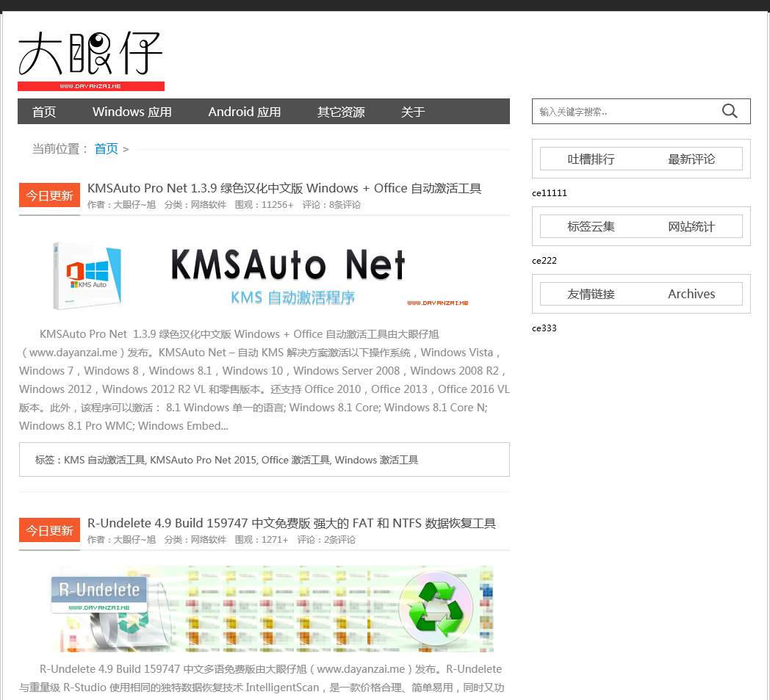Click the ce222 sidebar text
Viewport: 770px width, 700px height.
tap(544, 261)
